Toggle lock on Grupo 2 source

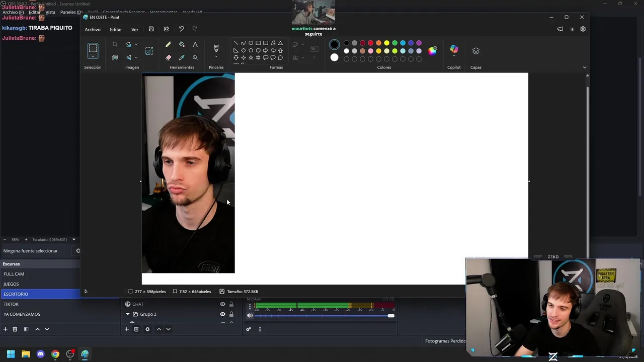[x=231, y=314]
